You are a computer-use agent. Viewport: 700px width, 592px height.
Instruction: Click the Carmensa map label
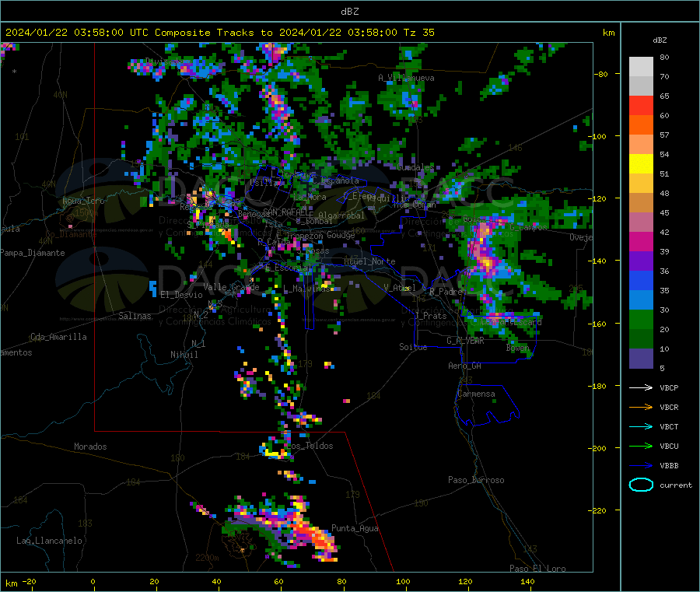tap(476, 394)
